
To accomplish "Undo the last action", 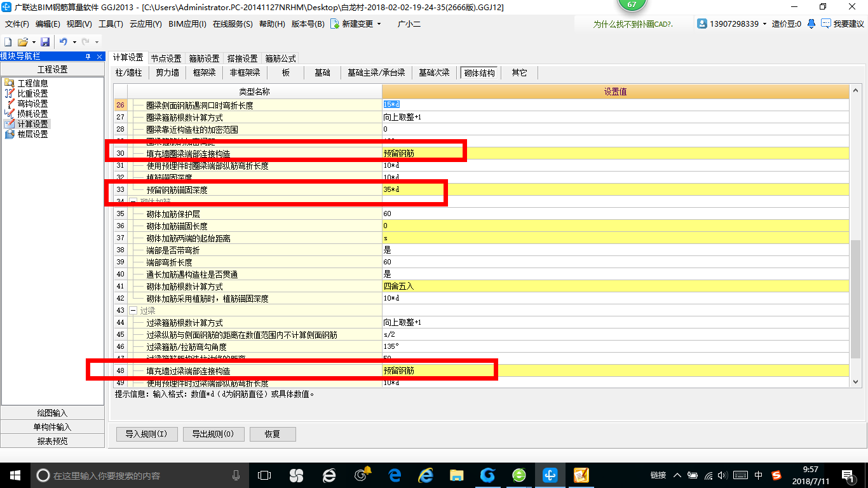I will 64,41.
